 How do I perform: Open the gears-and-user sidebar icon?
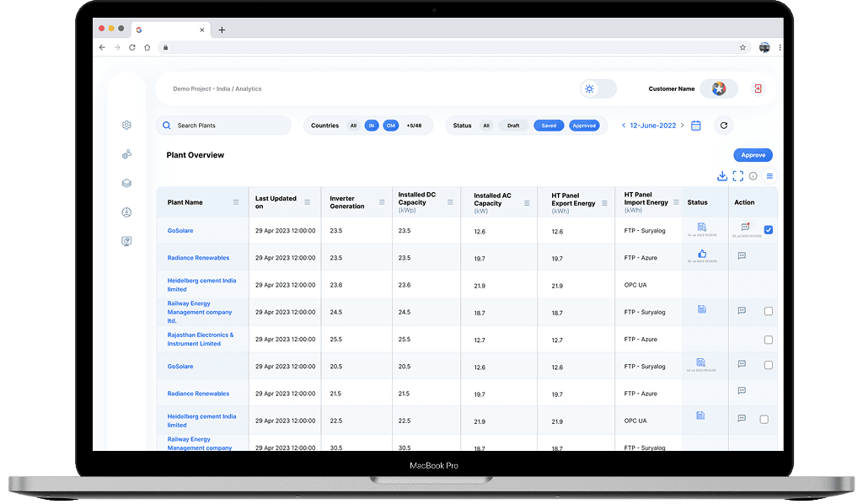126,154
